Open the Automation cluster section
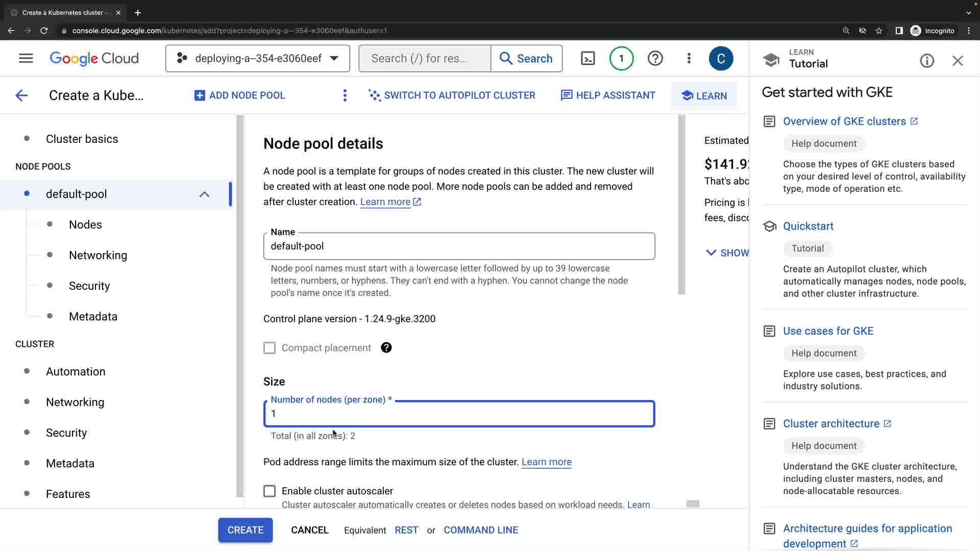 [76, 371]
